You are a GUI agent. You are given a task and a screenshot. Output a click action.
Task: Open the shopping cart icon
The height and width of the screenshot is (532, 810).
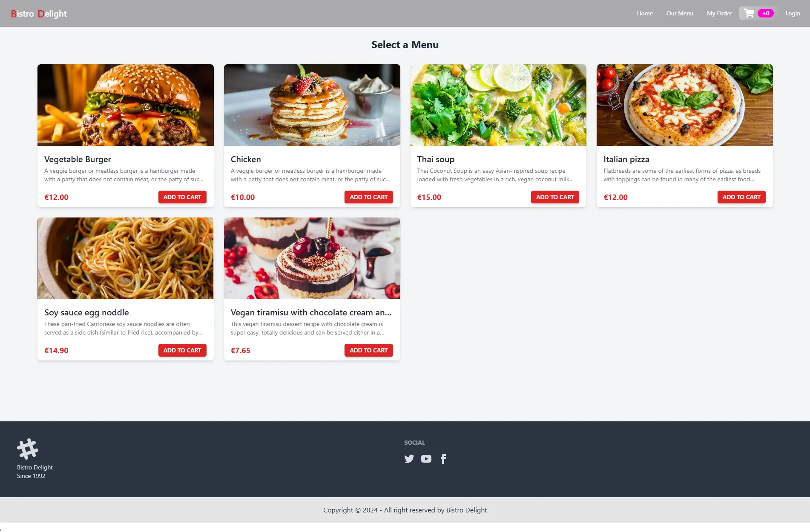(749, 13)
